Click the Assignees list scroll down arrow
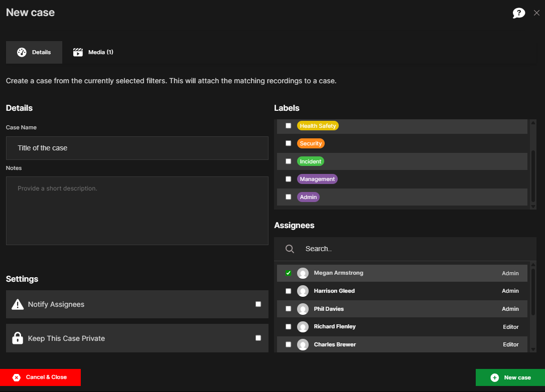Viewport: 545px width, 392px height. click(533, 349)
